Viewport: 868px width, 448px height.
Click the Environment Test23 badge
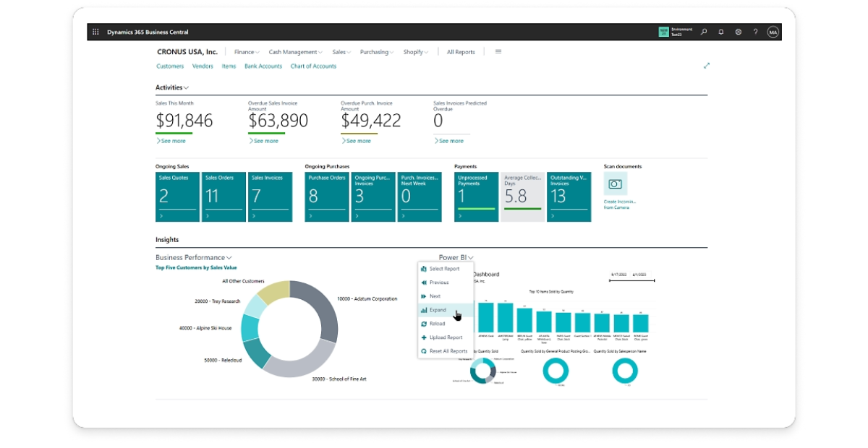point(675,32)
